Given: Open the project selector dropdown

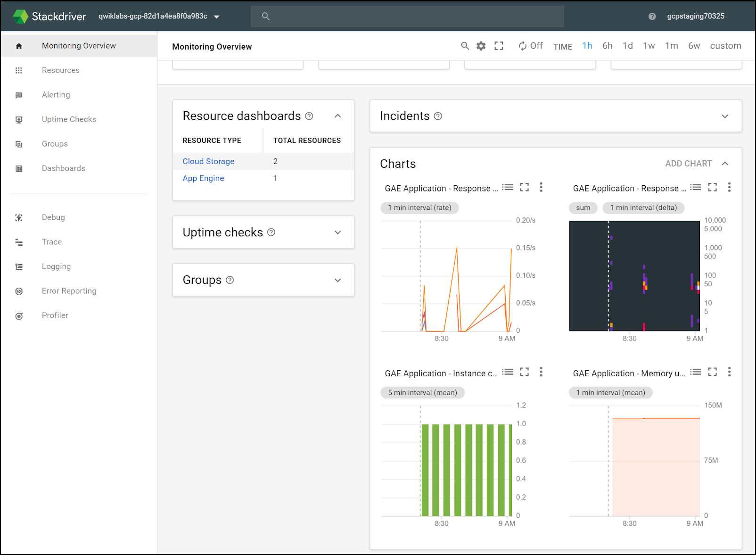Looking at the screenshot, I should tap(159, 17).
